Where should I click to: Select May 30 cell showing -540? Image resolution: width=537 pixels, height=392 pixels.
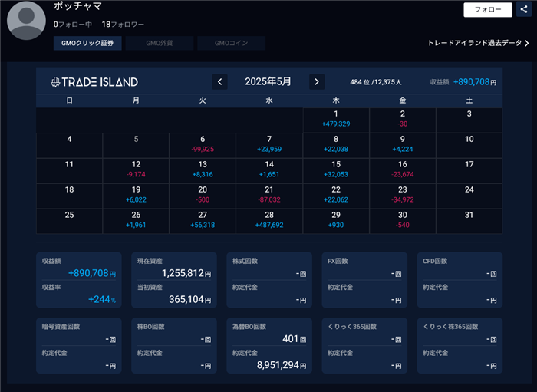pos(403,222)
